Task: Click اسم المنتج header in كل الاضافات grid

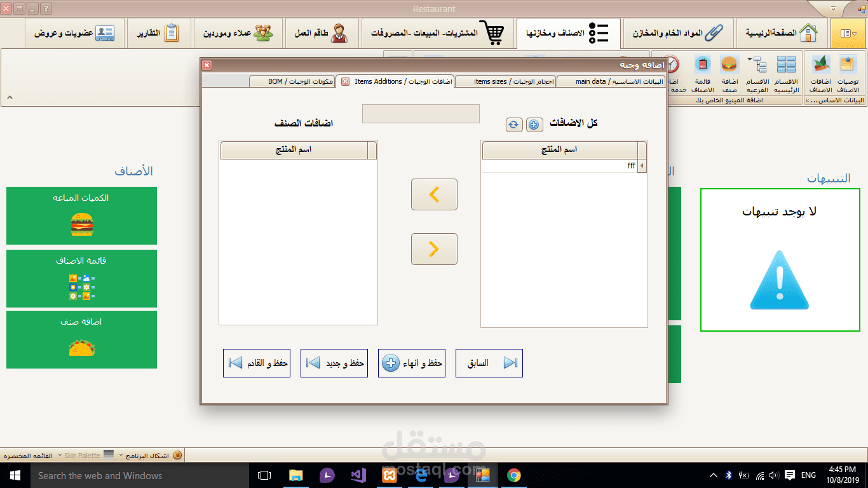Action: (x=559, y=150)
